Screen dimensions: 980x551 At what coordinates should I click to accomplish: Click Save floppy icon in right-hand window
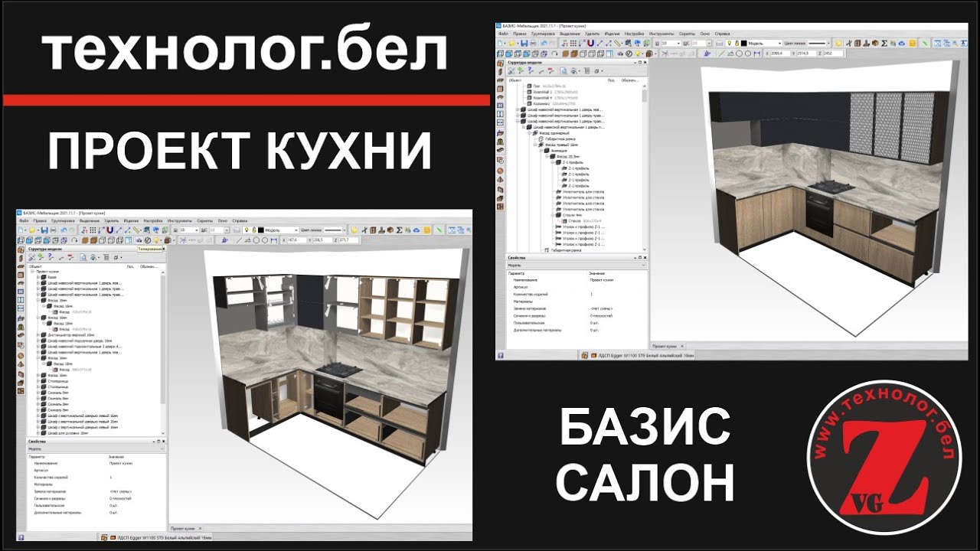pyautogui.click(x=524, y=43)
